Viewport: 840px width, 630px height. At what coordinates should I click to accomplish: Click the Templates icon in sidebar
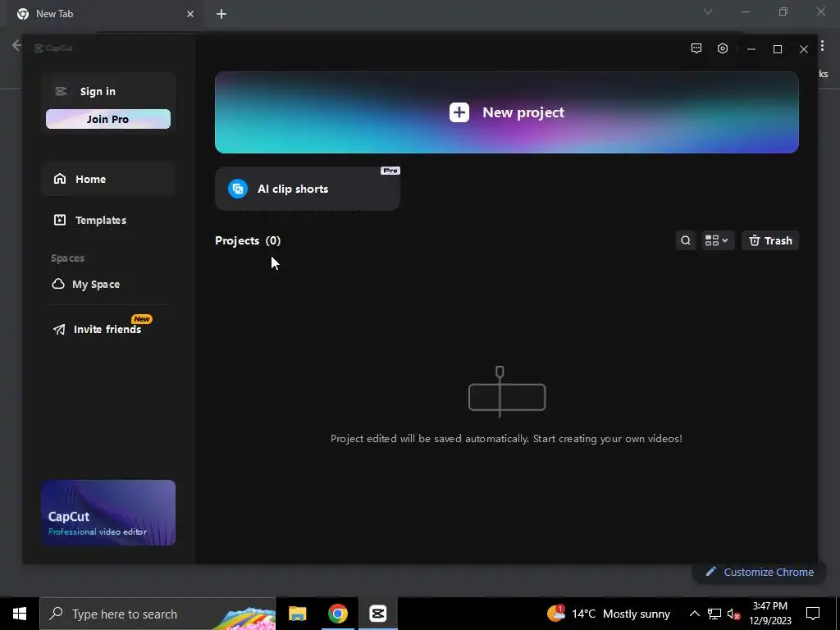click(60, 220)
